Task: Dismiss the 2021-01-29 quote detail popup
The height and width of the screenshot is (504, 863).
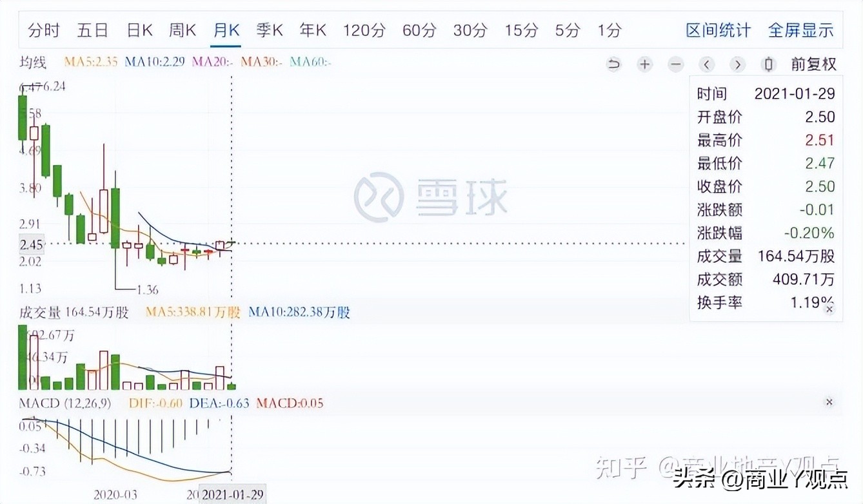Action: pos(830,308)
